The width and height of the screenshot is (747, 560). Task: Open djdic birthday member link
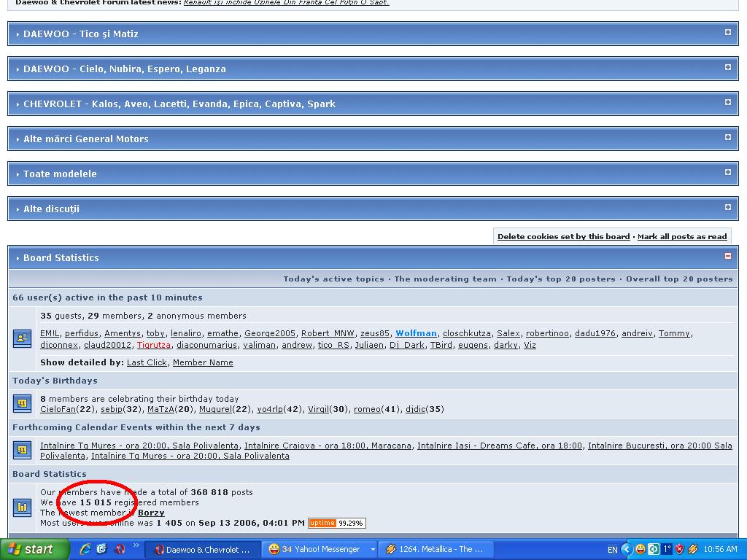click(x=415, y=409)
